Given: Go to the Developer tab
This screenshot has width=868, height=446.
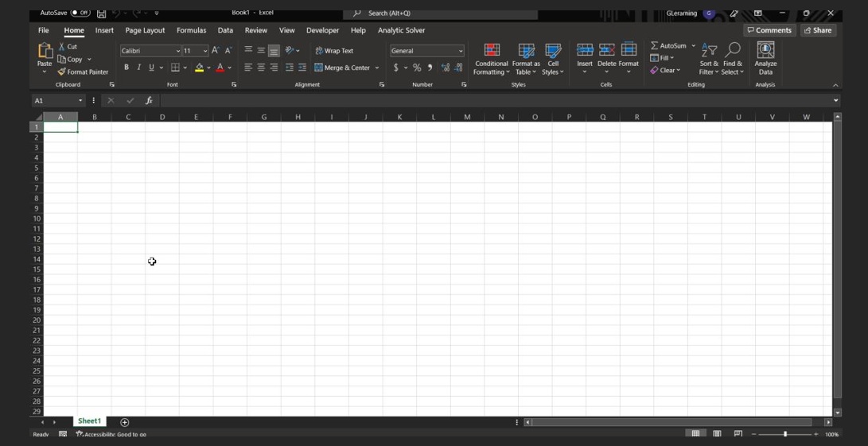Looking at the screenshot, I should (x=322, y=30).
